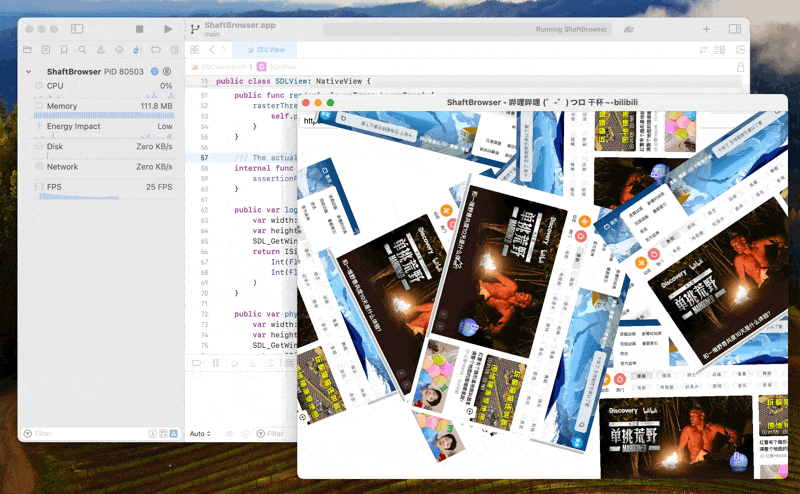Open the Bookmark navigator icon

click(64, 50)
